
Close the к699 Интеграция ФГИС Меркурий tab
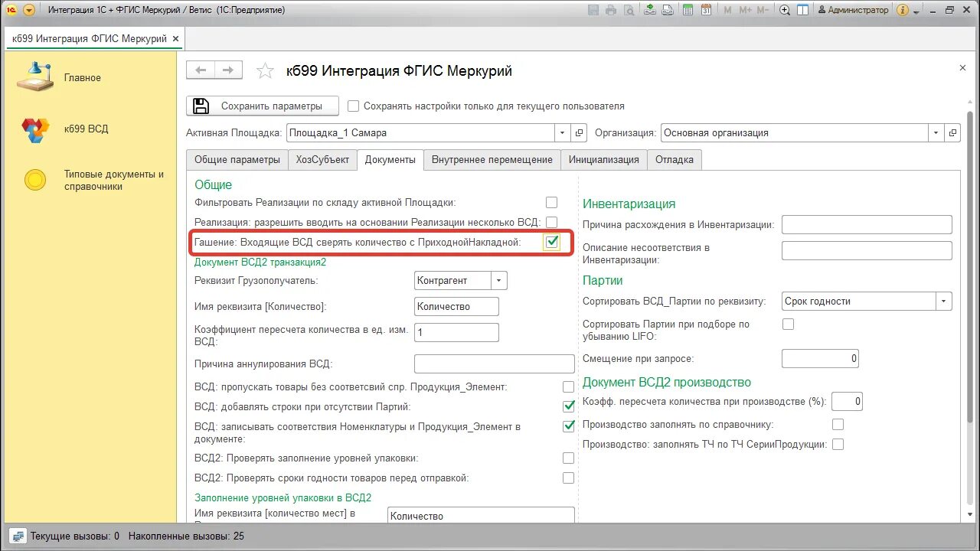[x=175, y=38]
